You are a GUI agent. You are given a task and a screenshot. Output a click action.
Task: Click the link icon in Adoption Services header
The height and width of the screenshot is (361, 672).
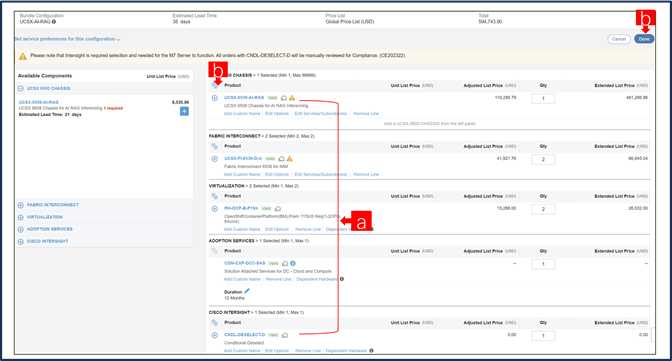(x=215, y=251)
